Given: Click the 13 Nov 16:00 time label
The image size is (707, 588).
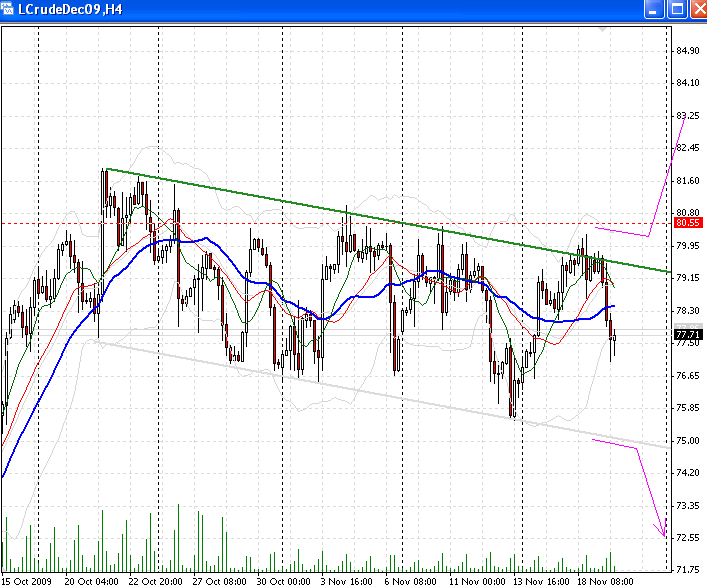Looking at the screenshot, I should [541, 582].
